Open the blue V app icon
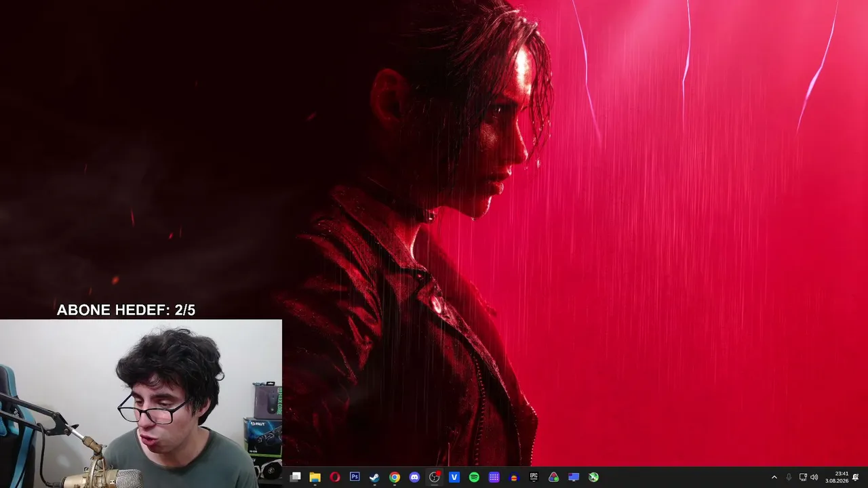The image size is (868, 488). pyautogui.click(x=454, y=477)
